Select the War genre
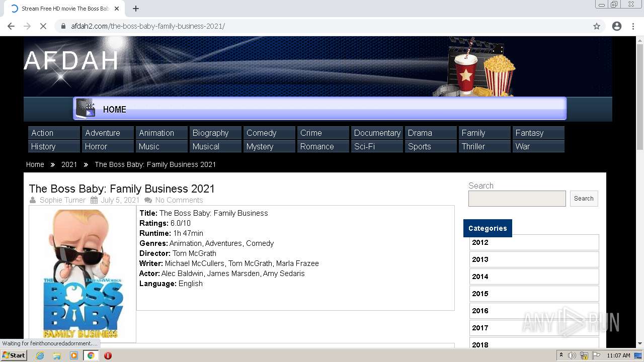The width and height of the screenshot is (644, 362). pos(538,146)
